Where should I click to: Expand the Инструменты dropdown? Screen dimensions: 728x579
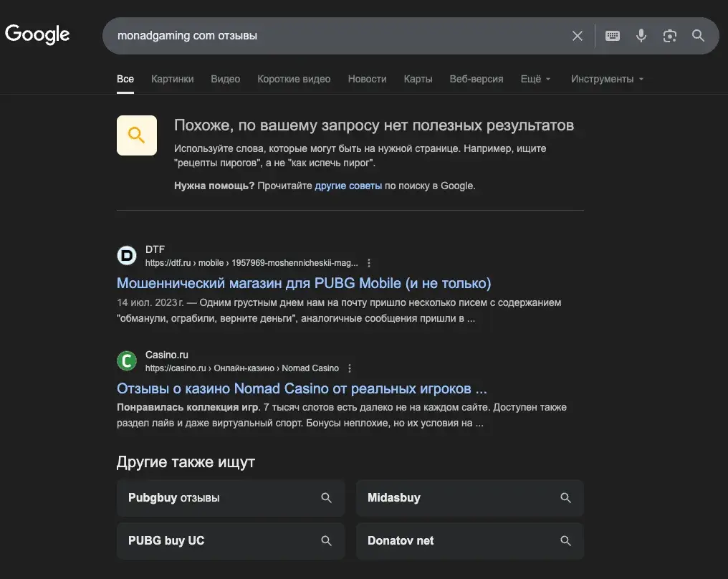(607, 79)
